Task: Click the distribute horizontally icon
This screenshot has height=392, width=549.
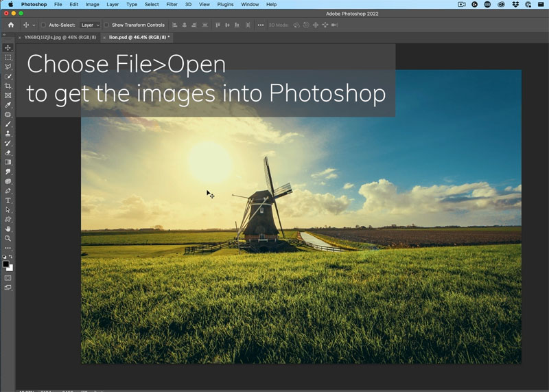Action: [248, 25]
